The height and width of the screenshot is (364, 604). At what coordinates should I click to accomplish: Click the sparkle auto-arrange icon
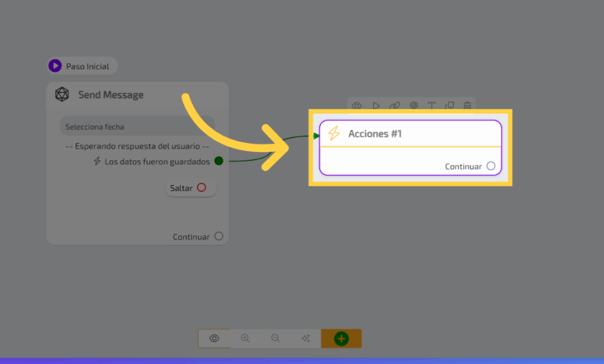coord(306,339)
